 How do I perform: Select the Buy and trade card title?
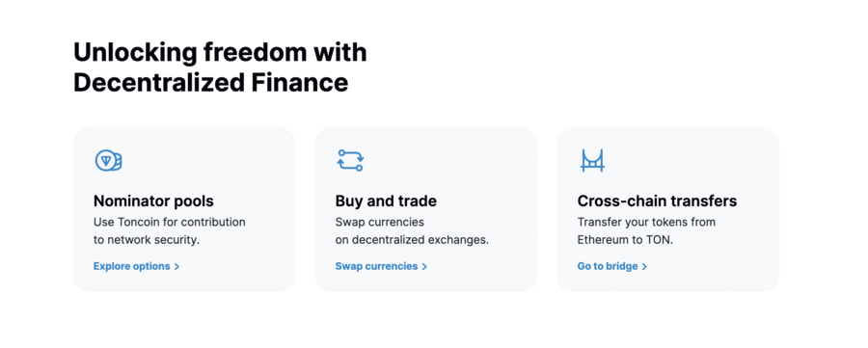click(386, 201)
